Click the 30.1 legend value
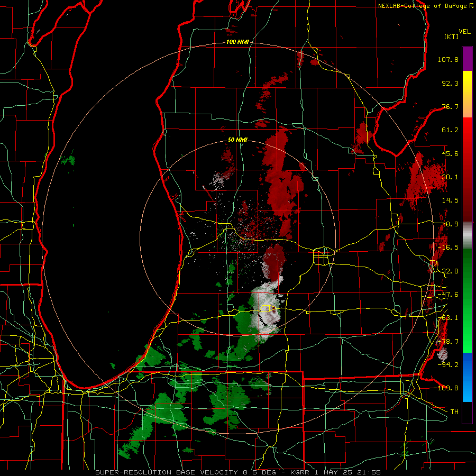 [x=450, y=177]
